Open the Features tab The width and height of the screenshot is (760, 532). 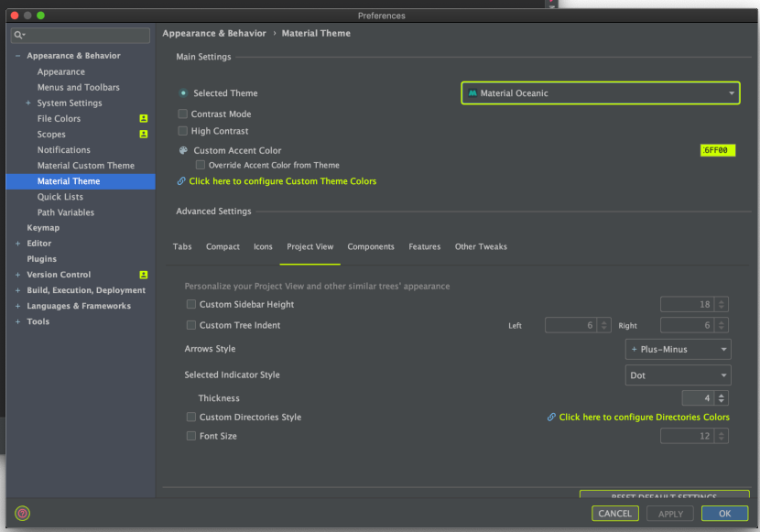tap(425, 246)
